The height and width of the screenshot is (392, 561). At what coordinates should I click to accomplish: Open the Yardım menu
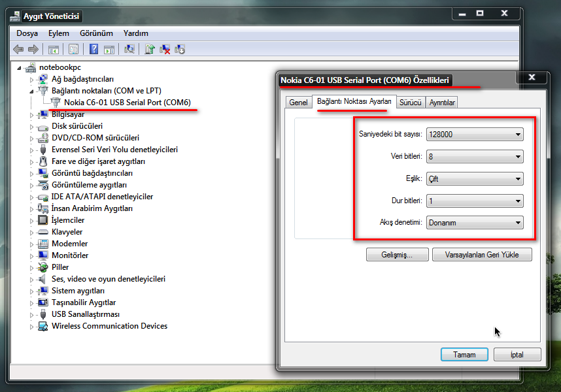135,33
